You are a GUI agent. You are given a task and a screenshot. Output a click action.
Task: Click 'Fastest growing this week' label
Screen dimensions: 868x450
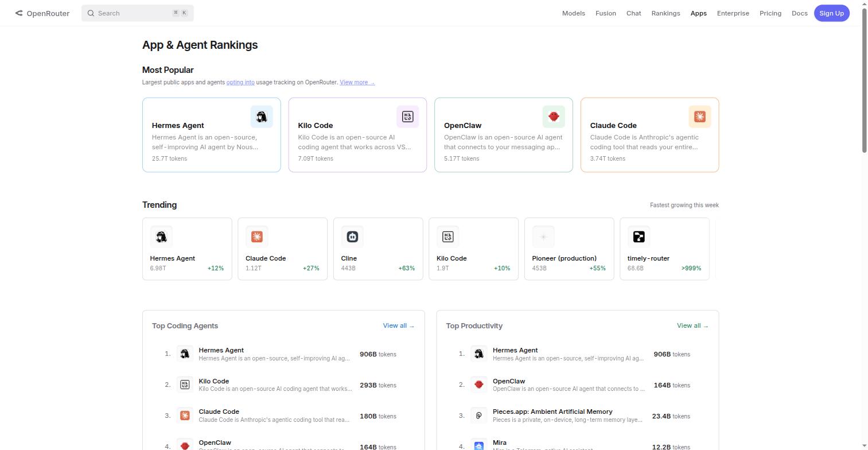click(x=684, y=205)
